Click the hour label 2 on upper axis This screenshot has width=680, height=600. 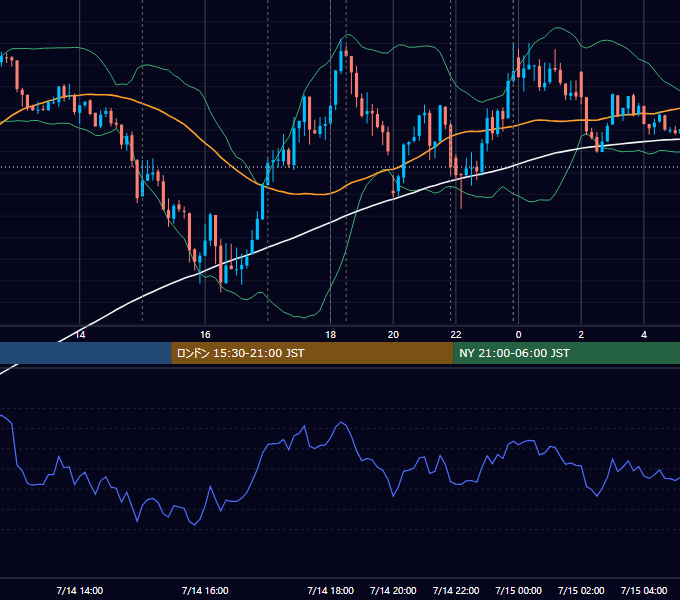pyautogui.click(x=581, y=335)
